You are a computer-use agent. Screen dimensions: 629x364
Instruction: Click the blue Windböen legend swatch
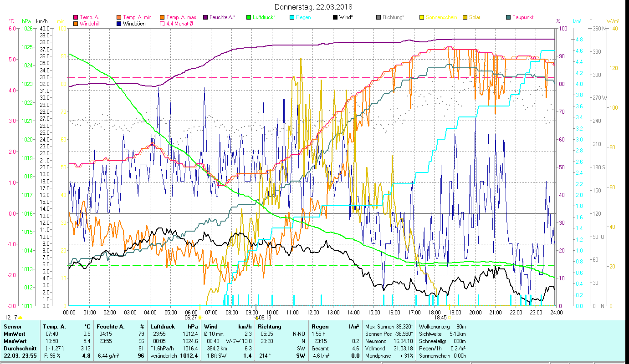coord(119,24)
